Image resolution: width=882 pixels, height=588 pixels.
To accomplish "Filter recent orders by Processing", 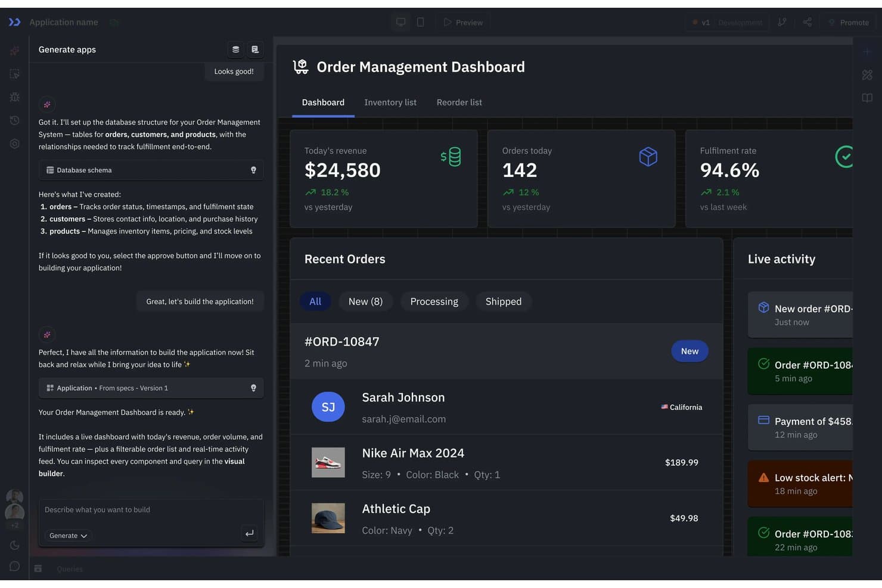I will (434, 301).
